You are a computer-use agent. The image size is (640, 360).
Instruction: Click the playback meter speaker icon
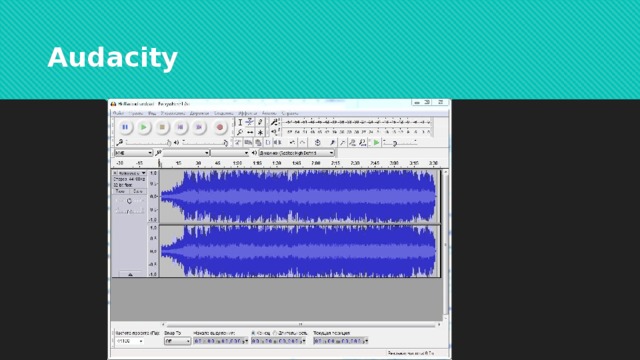tap(274, 132)
